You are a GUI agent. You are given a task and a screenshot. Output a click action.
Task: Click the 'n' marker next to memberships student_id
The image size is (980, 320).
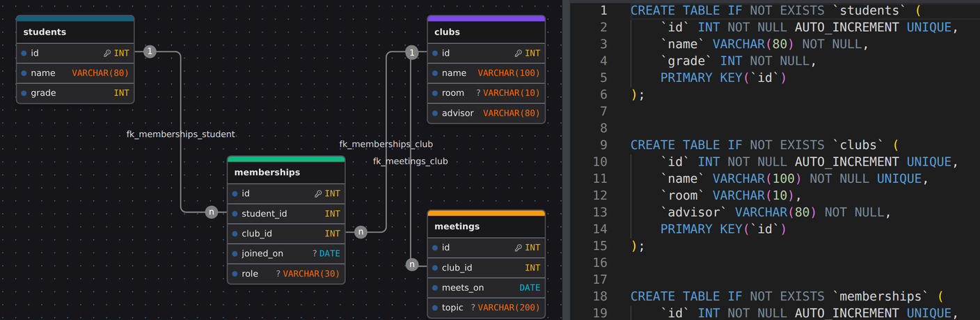tap(212, 212)
